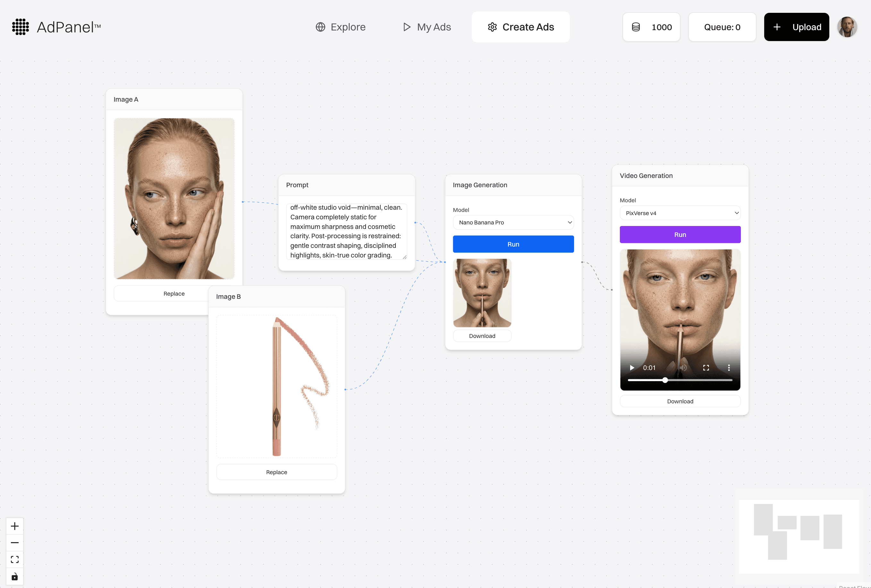Expand the Nano Banana Pro model dropdown

(513, 222)
